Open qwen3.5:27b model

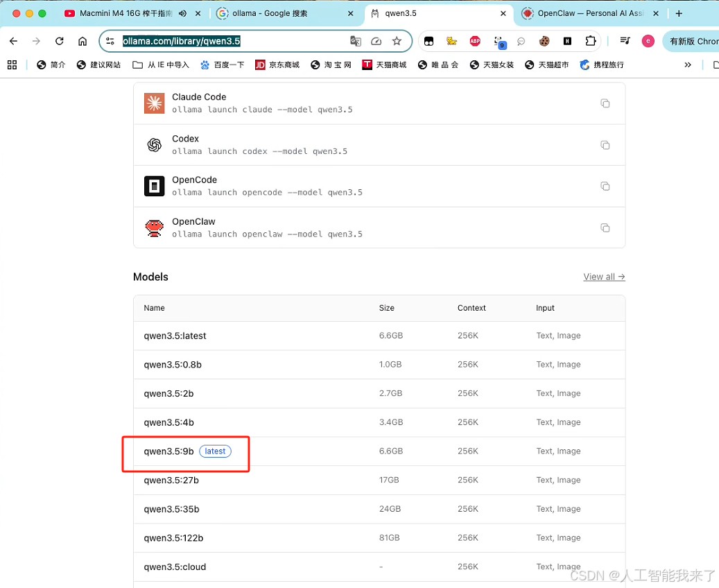[x=171, y=481]
